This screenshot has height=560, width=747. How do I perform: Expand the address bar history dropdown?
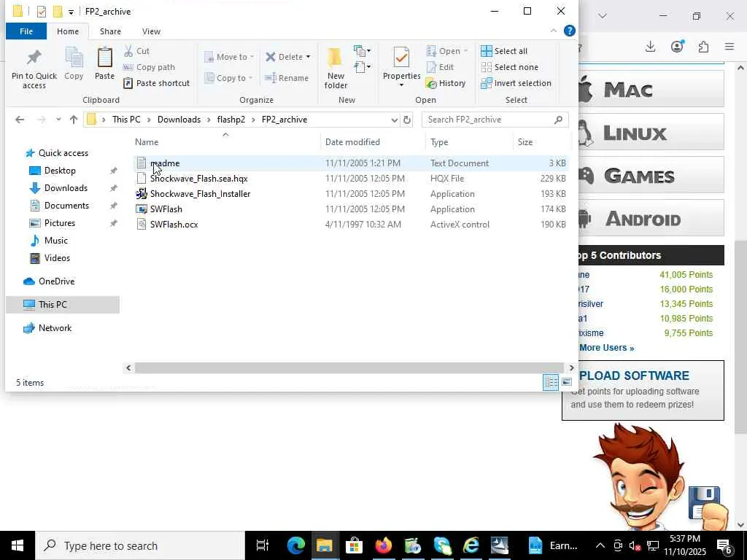[x=395, y=120]
